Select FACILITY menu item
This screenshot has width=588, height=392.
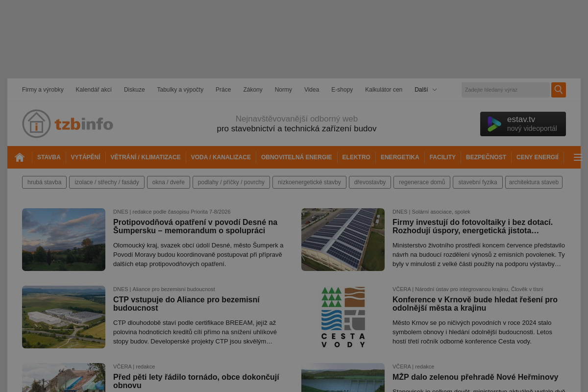click(x=442, y=157)
